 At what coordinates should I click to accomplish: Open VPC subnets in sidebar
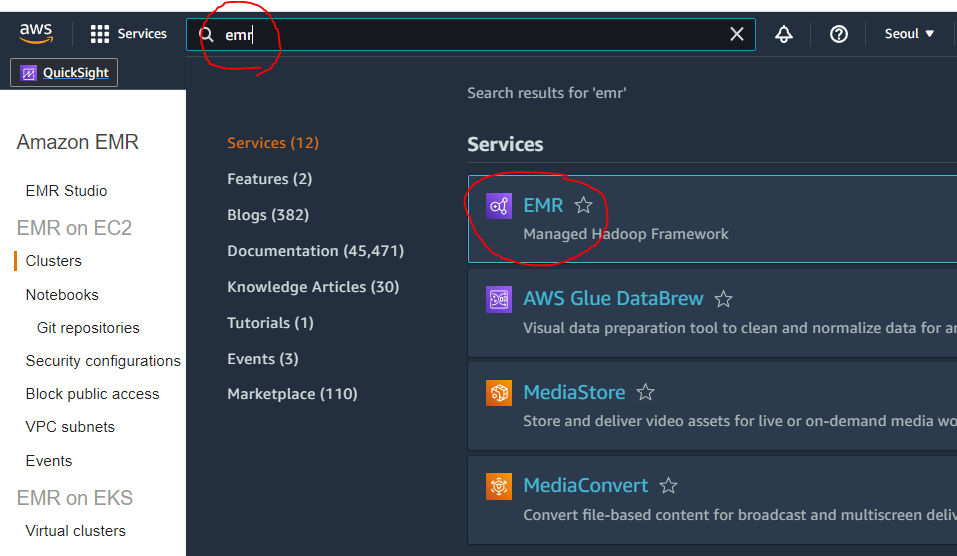point(70,427)
